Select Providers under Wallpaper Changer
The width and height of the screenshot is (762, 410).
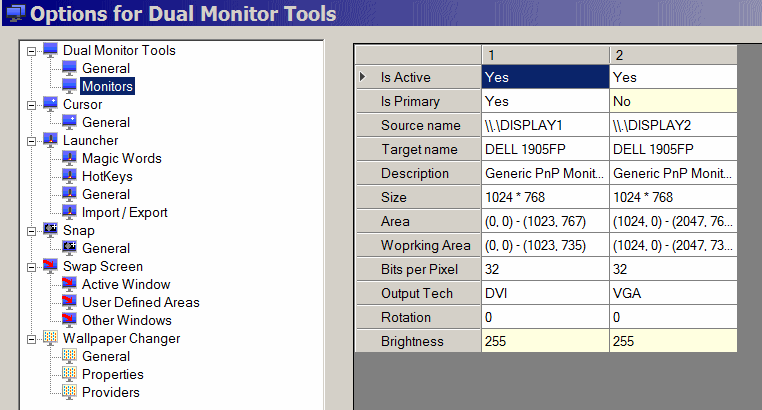coord(110,392)
